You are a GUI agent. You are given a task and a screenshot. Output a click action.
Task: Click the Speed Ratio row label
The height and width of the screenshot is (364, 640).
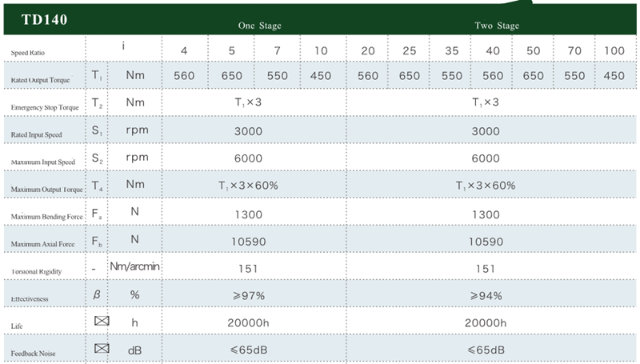tap(28, 52)
